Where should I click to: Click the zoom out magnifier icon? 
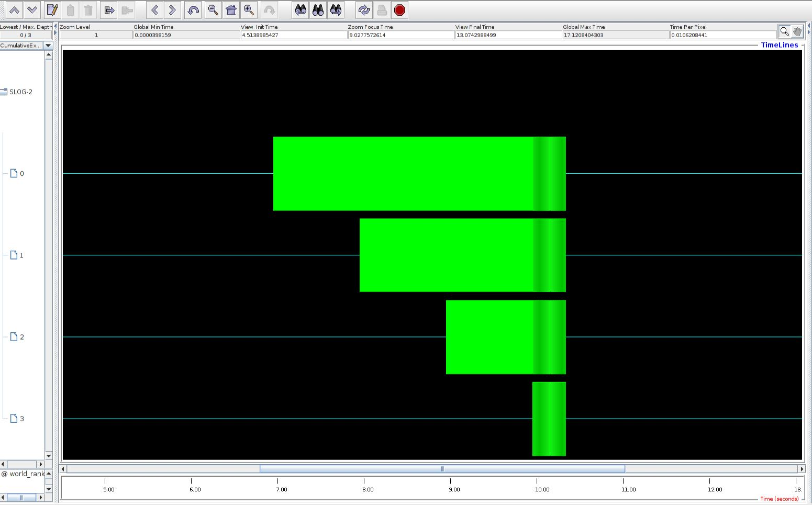pyautogui.click(x=213, y=10)
